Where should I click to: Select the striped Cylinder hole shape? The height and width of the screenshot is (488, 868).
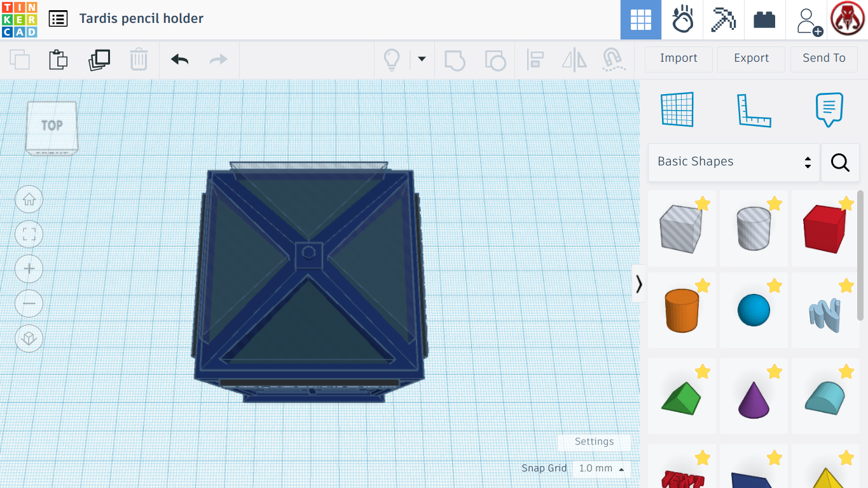point(754,228)
